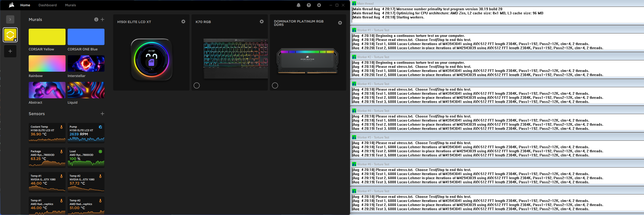This screenshot has height=215, width=644.
Task: Click Worker #3 Test 1 M43943041 log line
Action: pos(471,94)
